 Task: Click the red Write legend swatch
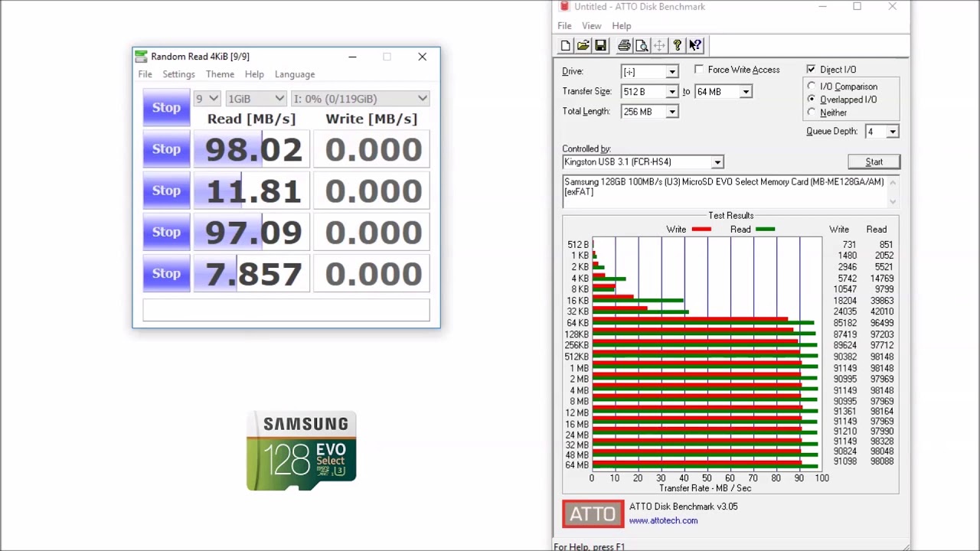pos(701,230)
